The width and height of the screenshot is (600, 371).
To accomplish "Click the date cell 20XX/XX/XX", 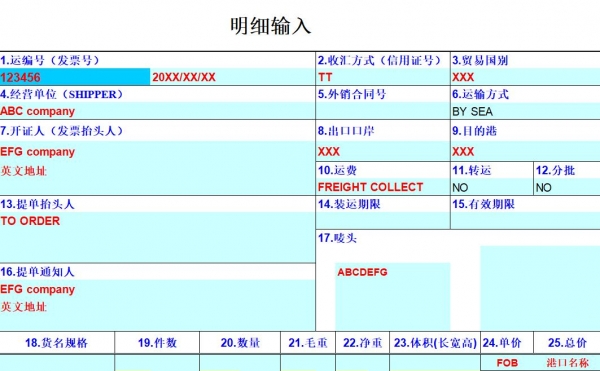I will (232, 77).
